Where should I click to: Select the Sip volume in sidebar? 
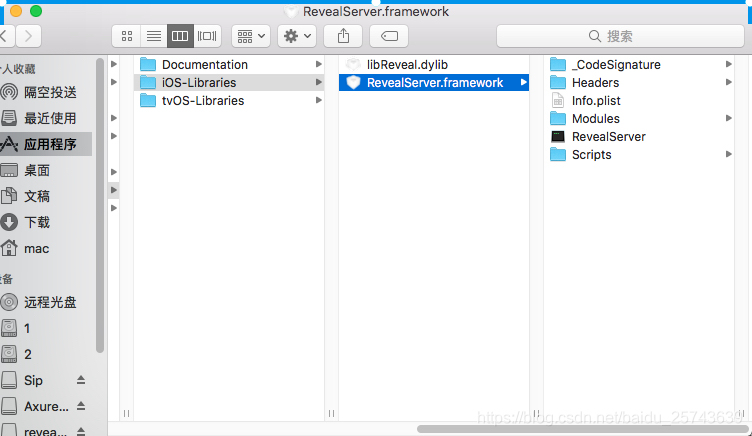(x=34, y=380)
